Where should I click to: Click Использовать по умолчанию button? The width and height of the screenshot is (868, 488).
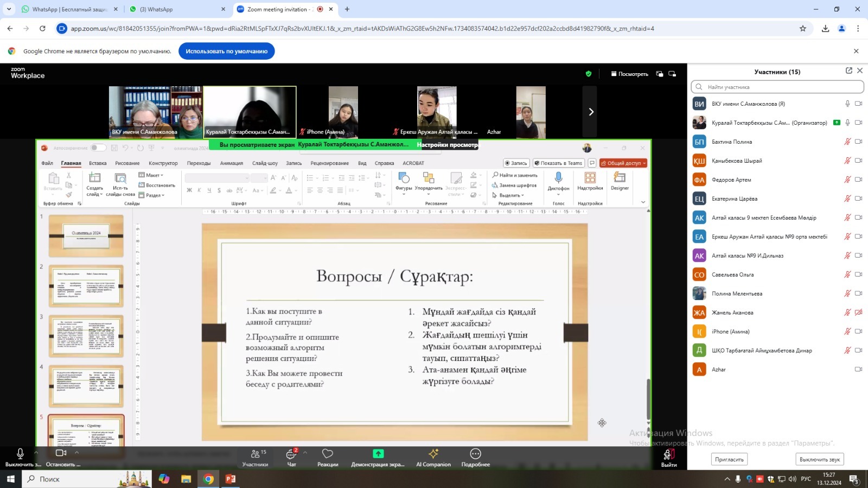pyautogui.click(x=226, y=52)
